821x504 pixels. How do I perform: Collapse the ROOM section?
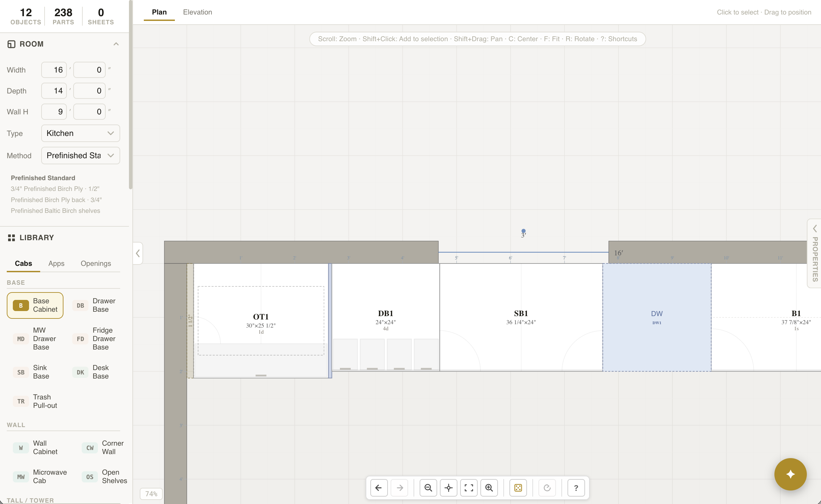[x=116, y=44]
